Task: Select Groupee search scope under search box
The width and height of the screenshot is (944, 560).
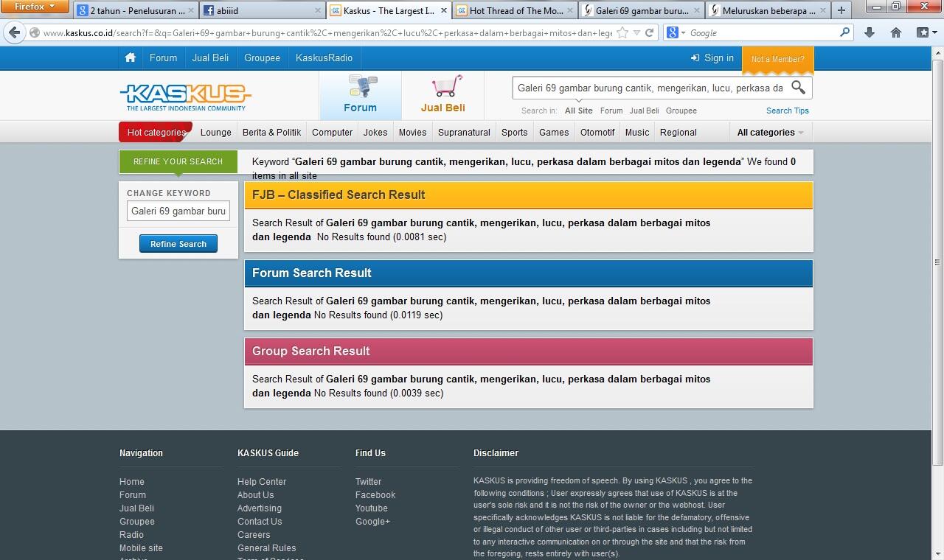Action: [681, 111]
